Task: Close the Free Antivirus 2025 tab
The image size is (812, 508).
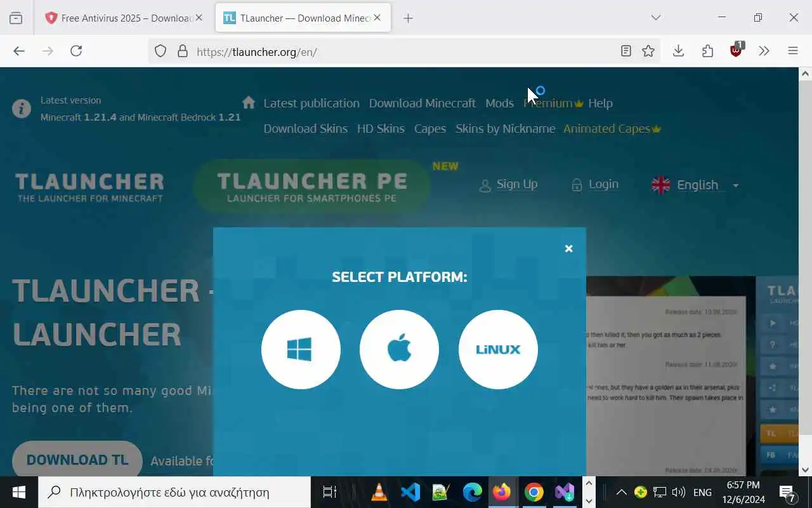Action: click(x=199, y=18)
